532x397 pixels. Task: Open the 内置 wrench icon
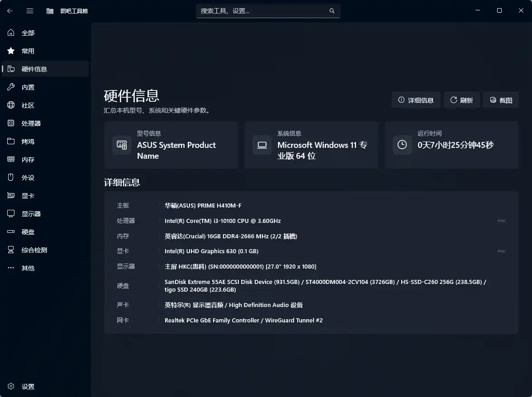11,87
